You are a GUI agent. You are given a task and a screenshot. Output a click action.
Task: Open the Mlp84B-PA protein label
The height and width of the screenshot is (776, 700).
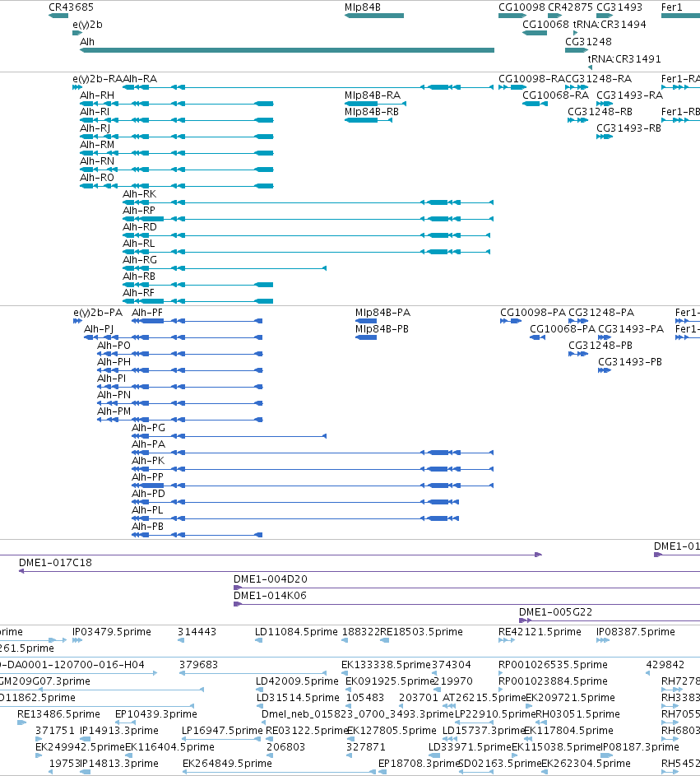[x=382, y=313]
